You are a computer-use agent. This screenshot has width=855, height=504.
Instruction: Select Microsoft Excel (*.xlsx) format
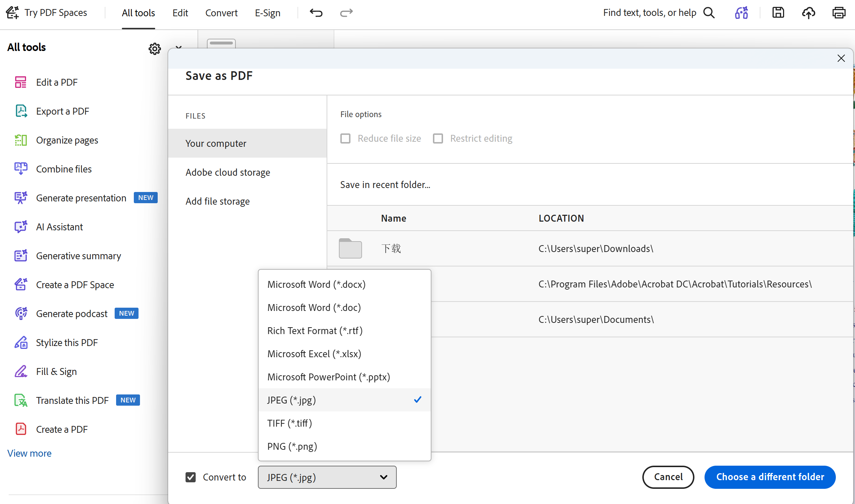(345, 354)
